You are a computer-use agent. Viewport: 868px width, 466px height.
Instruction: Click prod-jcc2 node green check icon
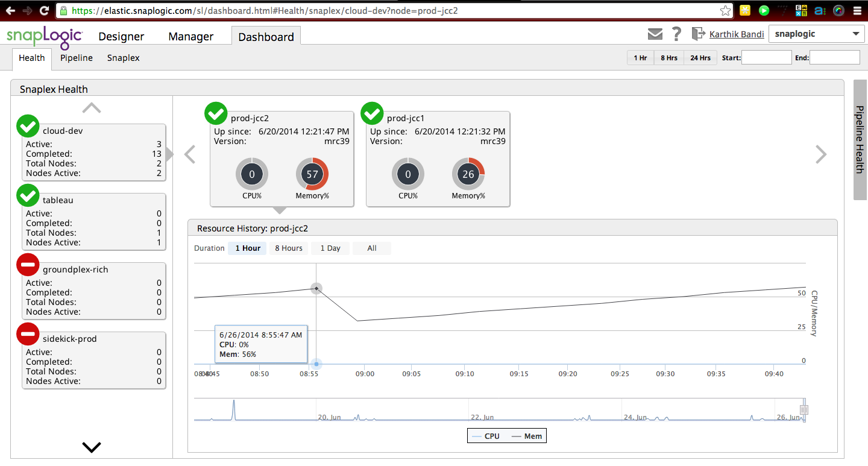[216, 113]
